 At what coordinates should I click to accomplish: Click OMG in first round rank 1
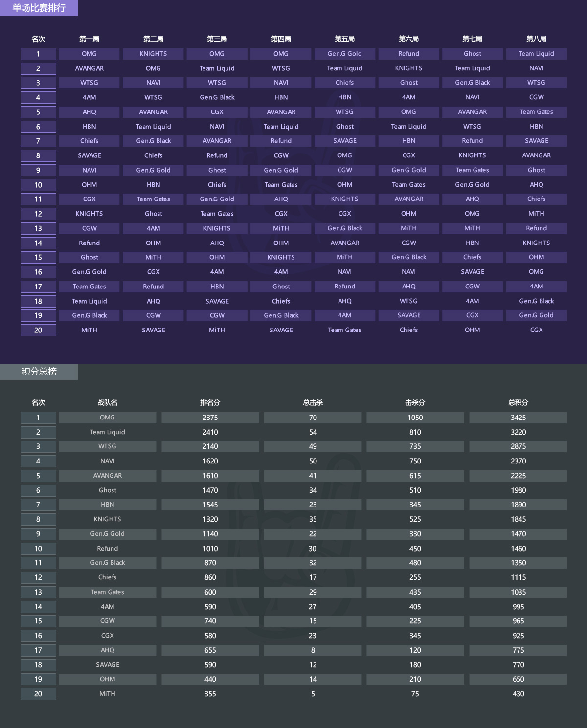tap(89, 54)
